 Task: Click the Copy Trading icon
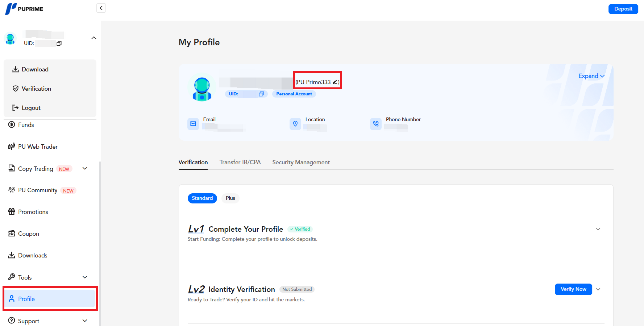pos(12,168)
